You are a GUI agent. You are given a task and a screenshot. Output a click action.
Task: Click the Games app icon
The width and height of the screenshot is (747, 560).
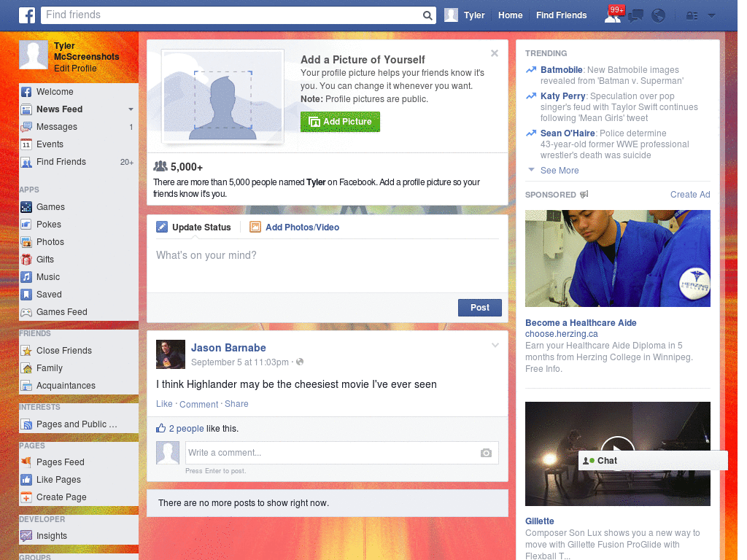point(26,207)
